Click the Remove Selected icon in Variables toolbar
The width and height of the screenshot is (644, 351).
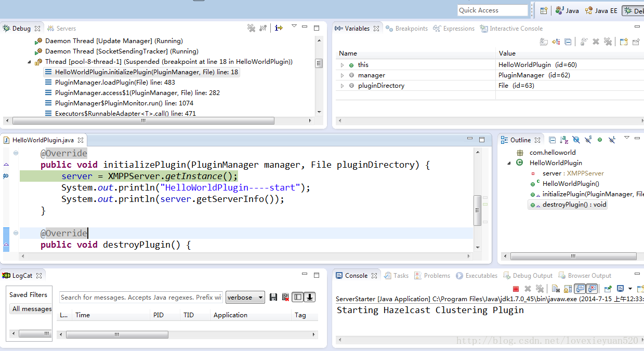(x=596, y=42)
